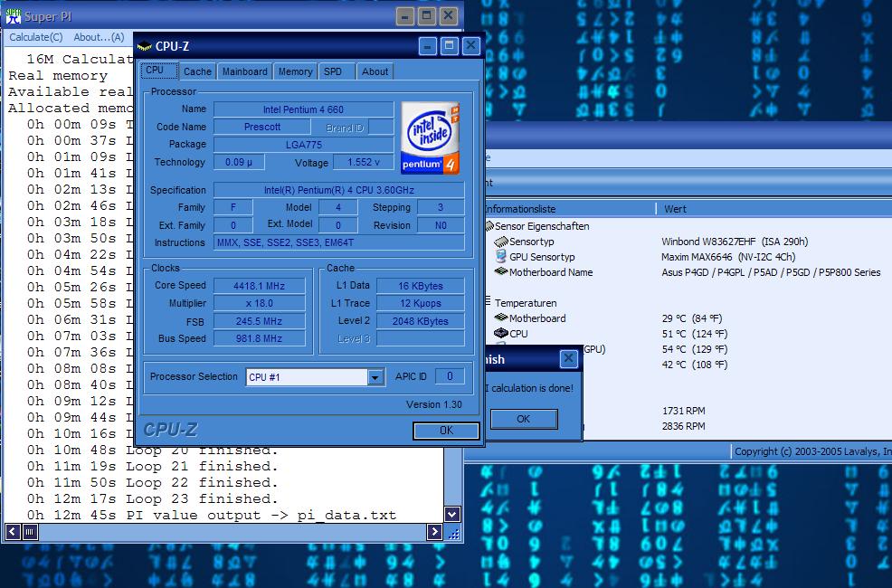Select the Asus P4GD motherboard name value
The height and width of the screenshot is (588, 892).
pyautogui.click(x=771, y=271)
